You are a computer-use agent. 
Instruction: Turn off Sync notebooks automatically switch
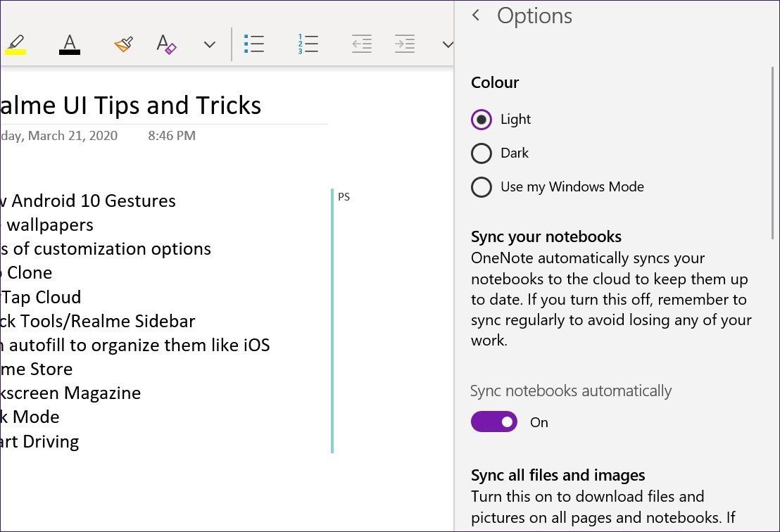pyautogui.click(x=494, y=422)
